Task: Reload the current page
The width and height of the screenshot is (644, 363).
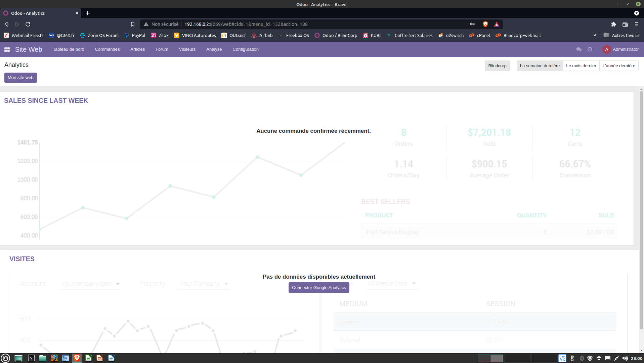Action: point(28,24)
